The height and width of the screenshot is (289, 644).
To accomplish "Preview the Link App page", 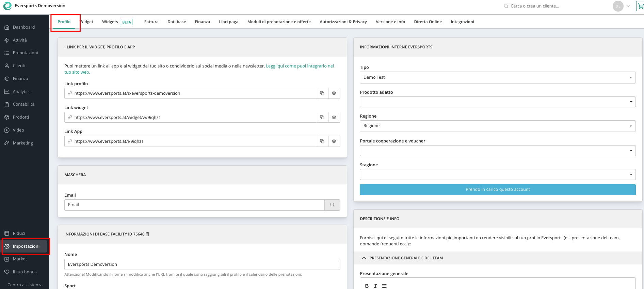I will click(x=334, y=141).
